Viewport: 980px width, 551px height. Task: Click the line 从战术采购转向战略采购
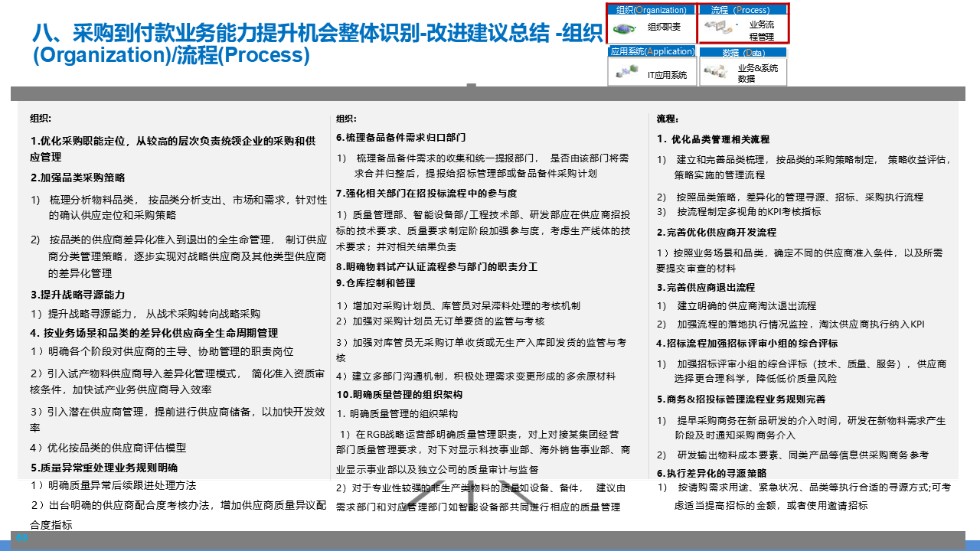[x=145, y=313]
